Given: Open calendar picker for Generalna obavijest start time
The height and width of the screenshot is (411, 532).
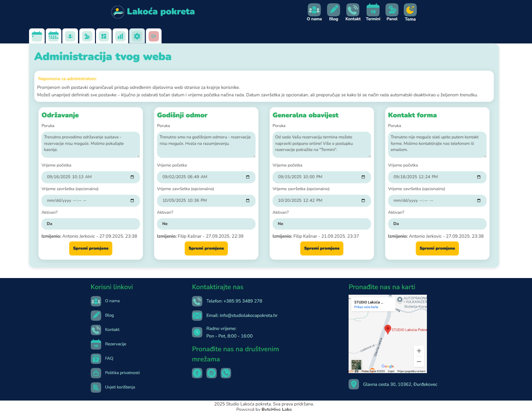Looking at the screenshot, I should point(363,177).
